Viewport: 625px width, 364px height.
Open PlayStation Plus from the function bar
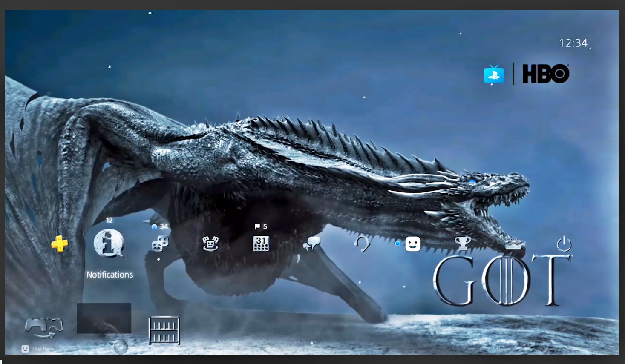pyautogui.click(x=60, y=244)
